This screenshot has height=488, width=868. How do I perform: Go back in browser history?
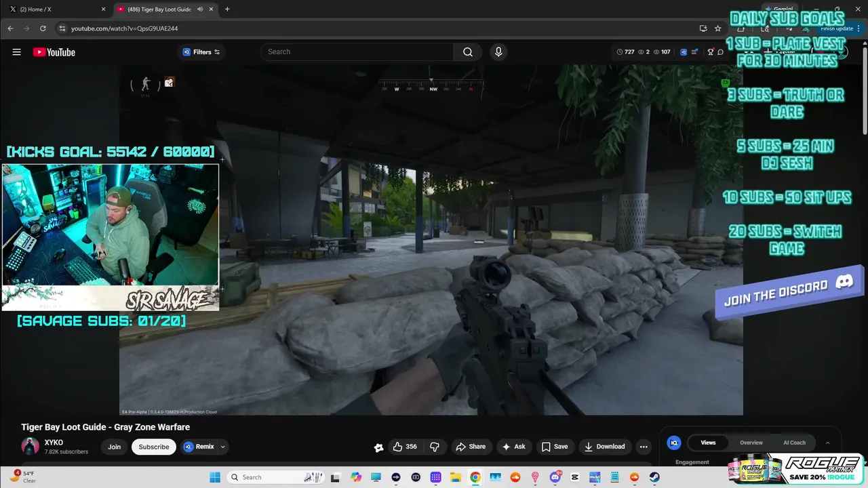pos(10,28)
